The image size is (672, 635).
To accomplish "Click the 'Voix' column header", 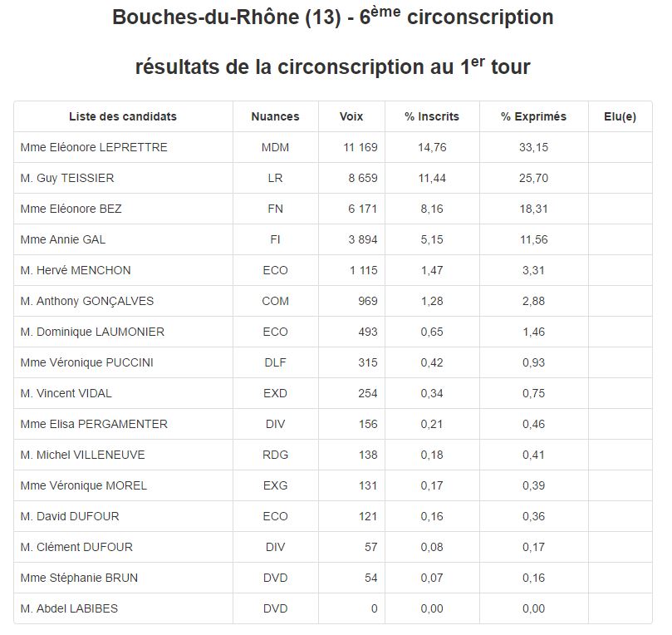I will pos(351,116).
